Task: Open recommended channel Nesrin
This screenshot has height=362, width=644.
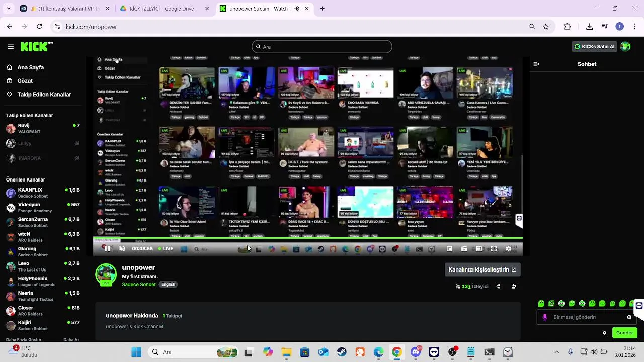Action: 43,296
